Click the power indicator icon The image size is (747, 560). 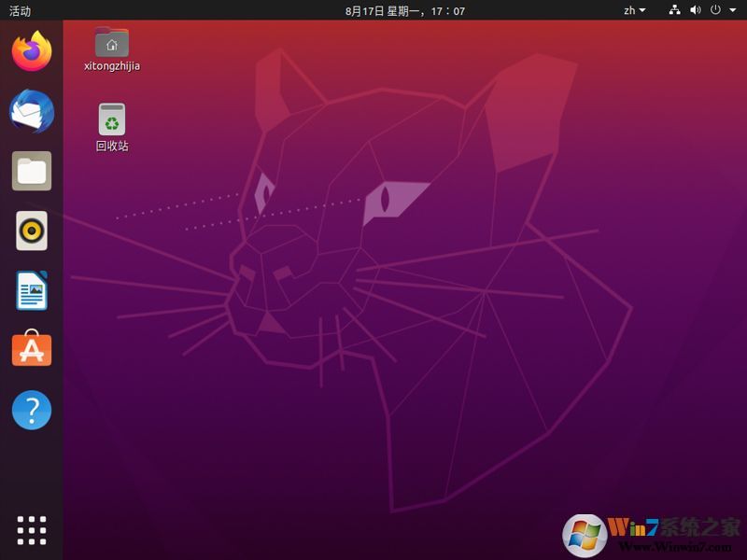(x=717, y=10)
